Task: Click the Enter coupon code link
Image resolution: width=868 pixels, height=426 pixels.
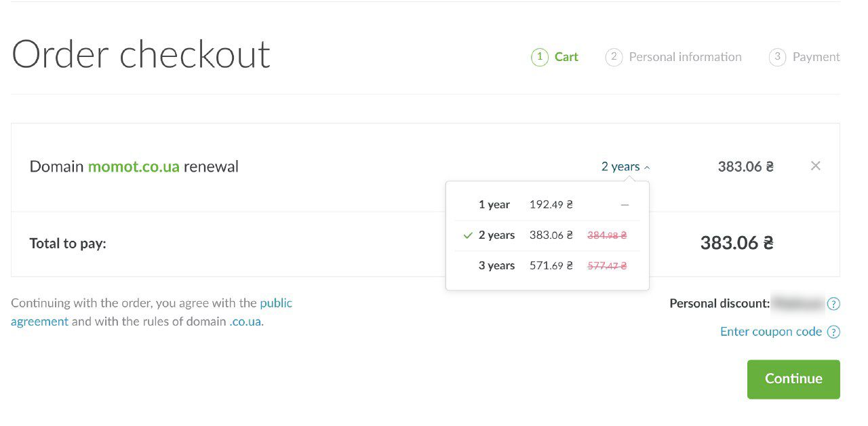Action: click(x=770, y=332)
